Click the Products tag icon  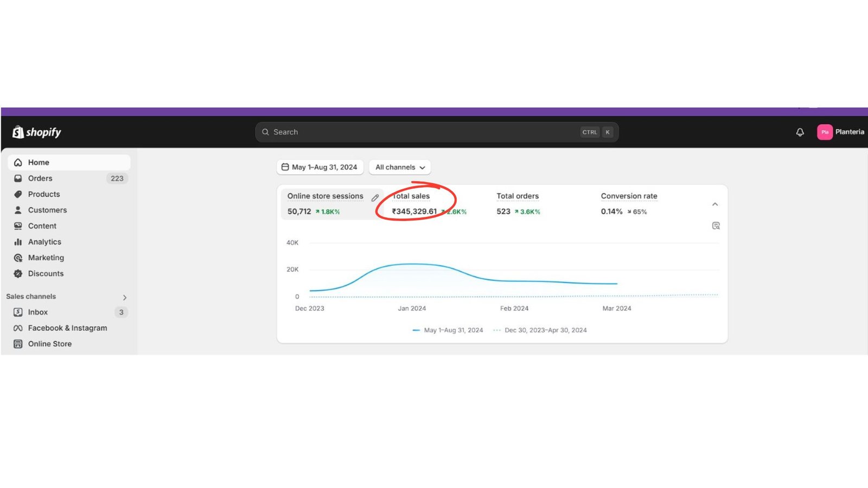[18, 194]
